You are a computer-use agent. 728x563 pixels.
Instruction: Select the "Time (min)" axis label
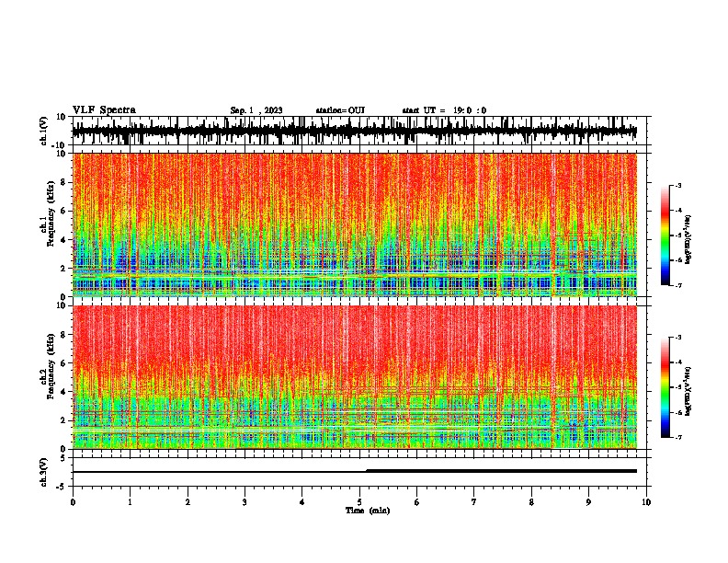pyautogui.click(x=368, y=511)
